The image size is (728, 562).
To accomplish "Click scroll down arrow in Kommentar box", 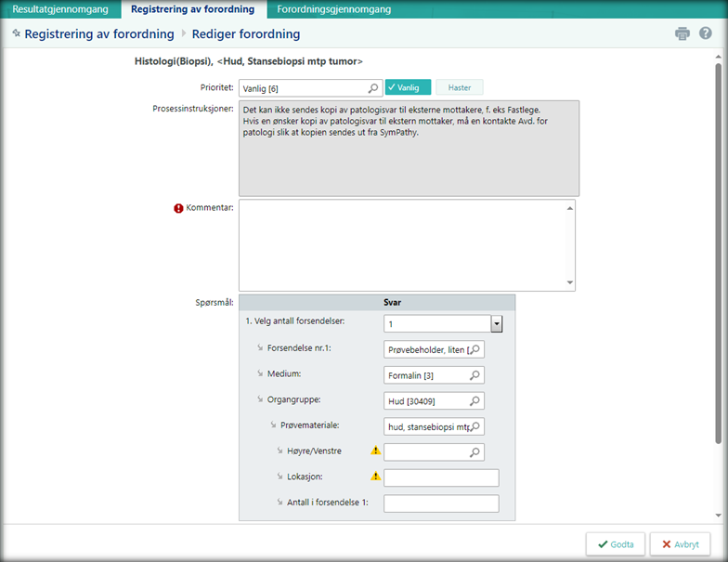I will point(569,283).
